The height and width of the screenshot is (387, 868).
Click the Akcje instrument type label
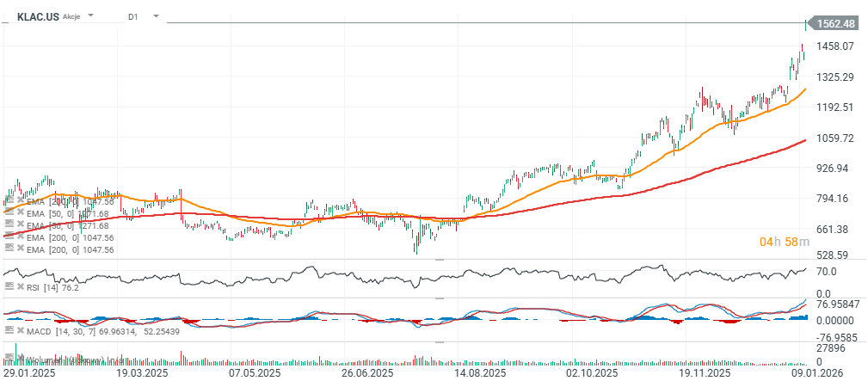72,16
